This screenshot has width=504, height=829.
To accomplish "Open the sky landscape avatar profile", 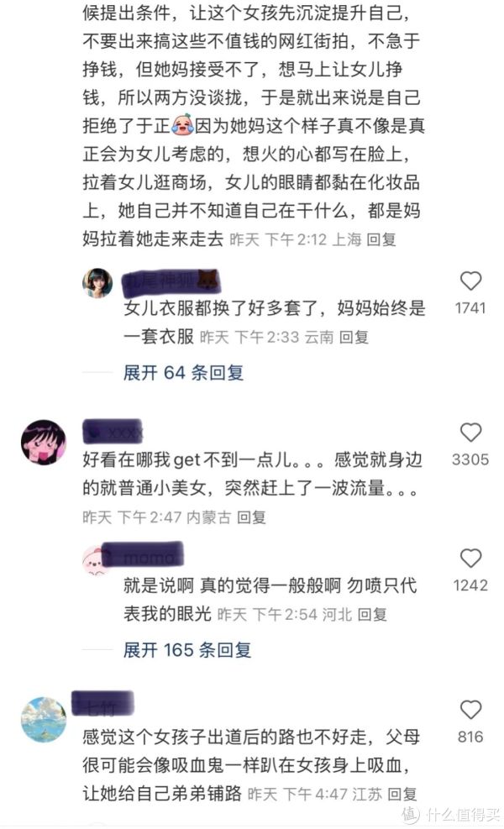I will [x=44, y=719].
